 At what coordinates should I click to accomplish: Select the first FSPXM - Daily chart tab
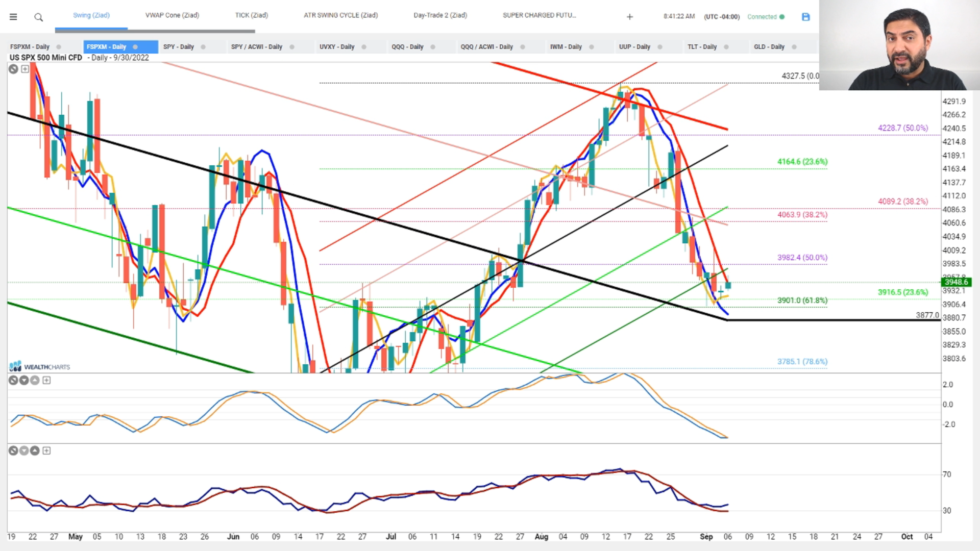(30, 47)
